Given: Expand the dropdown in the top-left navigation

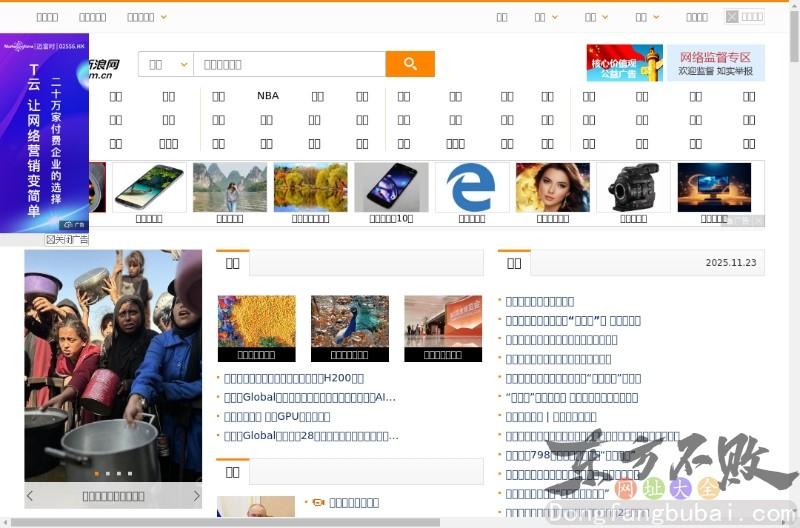Looking at the screenshot, I should click(x=147, y=17).
